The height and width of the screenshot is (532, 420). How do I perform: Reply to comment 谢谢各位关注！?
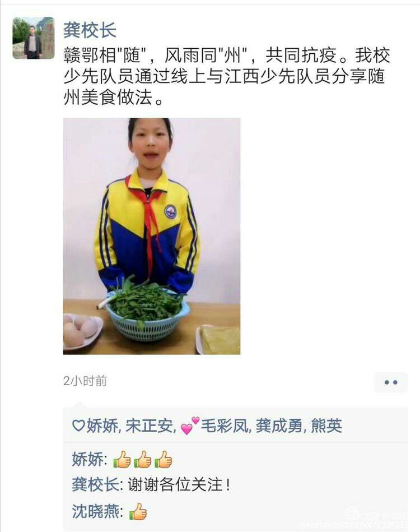pos(179,484)
